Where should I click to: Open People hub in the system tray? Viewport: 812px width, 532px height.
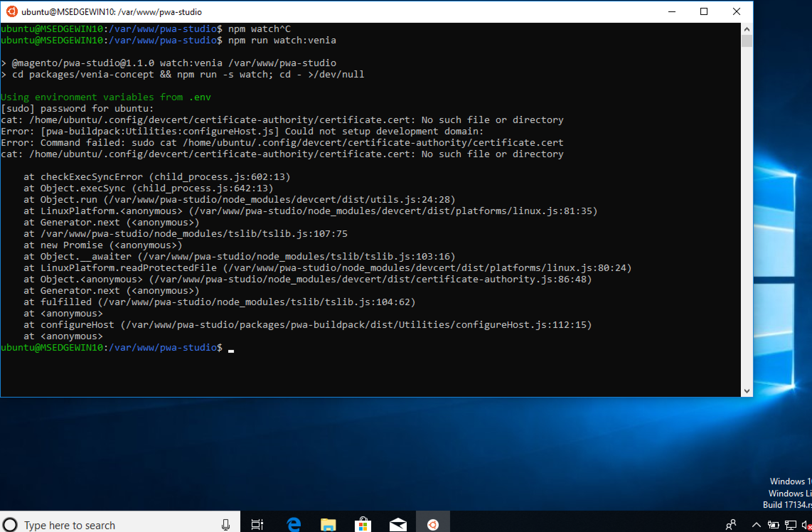pos(732,525)
